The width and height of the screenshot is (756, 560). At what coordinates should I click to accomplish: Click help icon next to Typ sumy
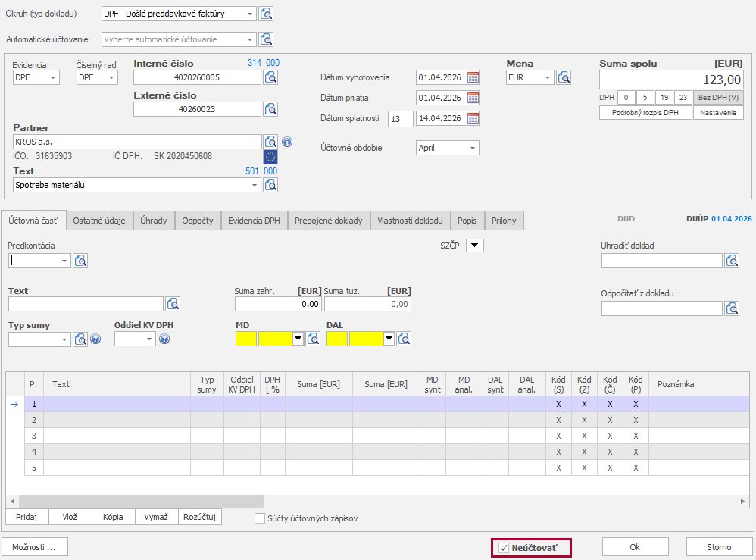pos(95,339)
